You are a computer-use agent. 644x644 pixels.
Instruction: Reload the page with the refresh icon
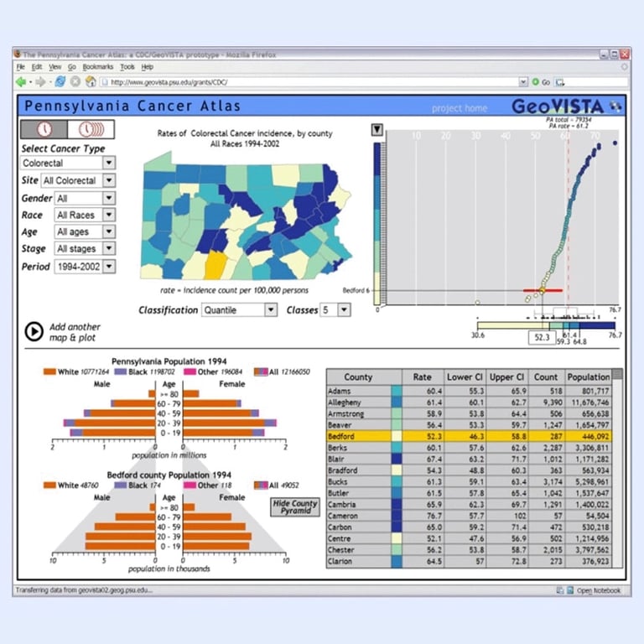coord(60,81)
